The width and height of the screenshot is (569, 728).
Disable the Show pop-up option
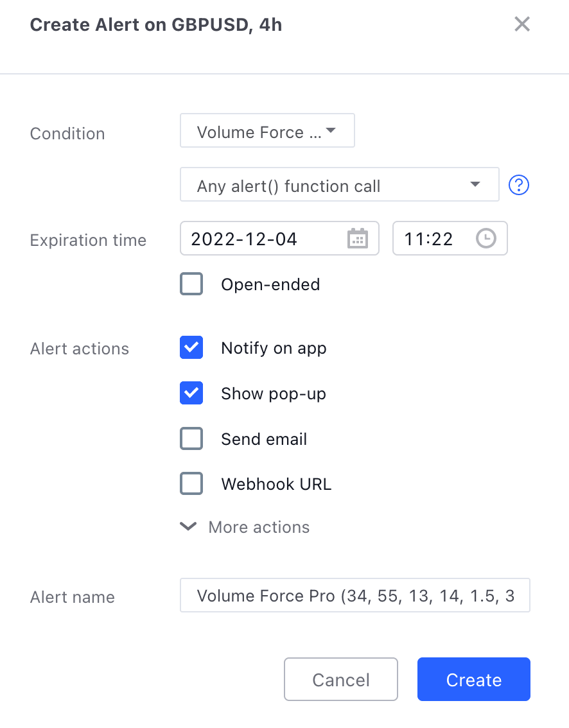pyautogui.click(x=191, y=393)
